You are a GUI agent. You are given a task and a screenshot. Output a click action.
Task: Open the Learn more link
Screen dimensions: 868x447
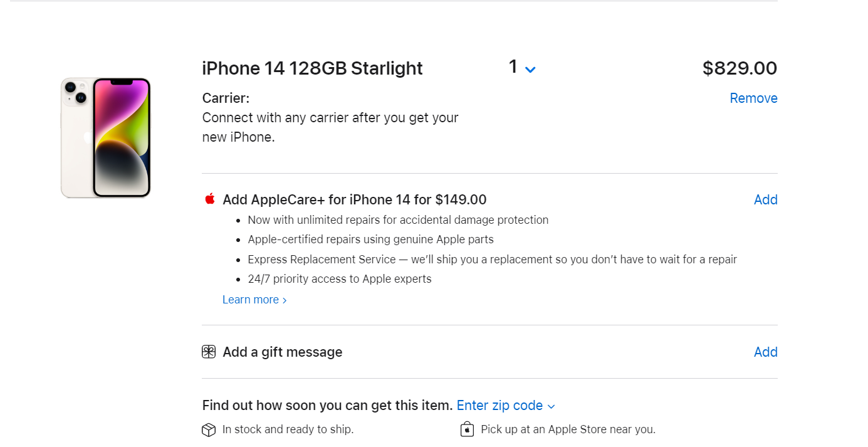click(x=251, y=300)
